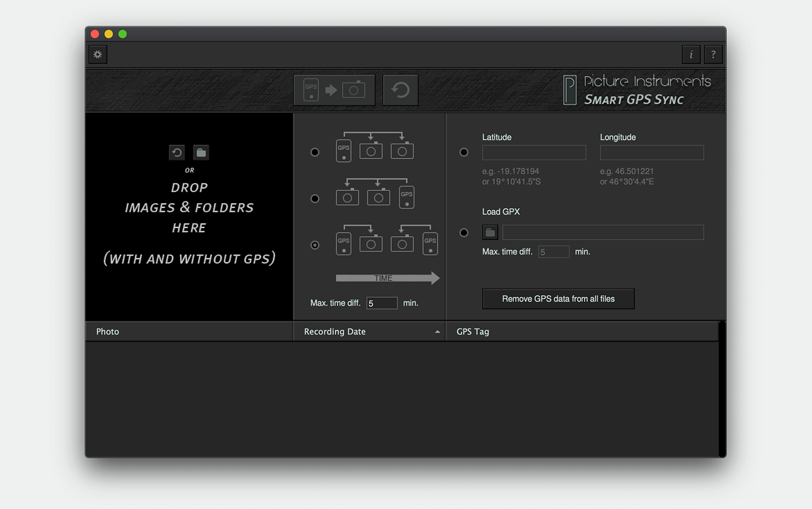Click the GPX file path field
812x509 pixels.
(x=603, y=232)
